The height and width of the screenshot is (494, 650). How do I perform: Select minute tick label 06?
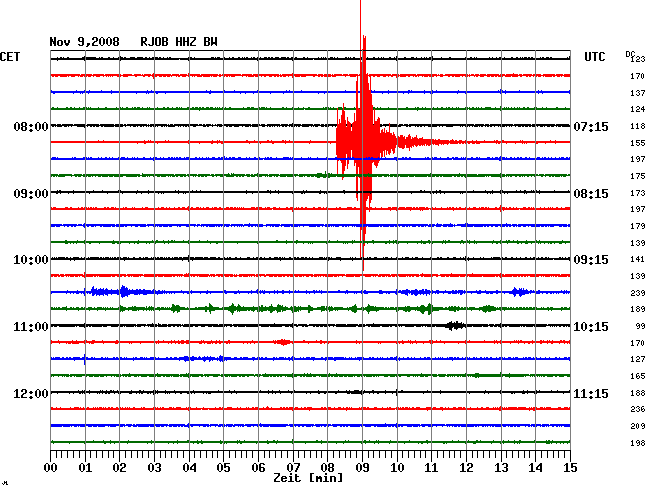click(258, 467)
